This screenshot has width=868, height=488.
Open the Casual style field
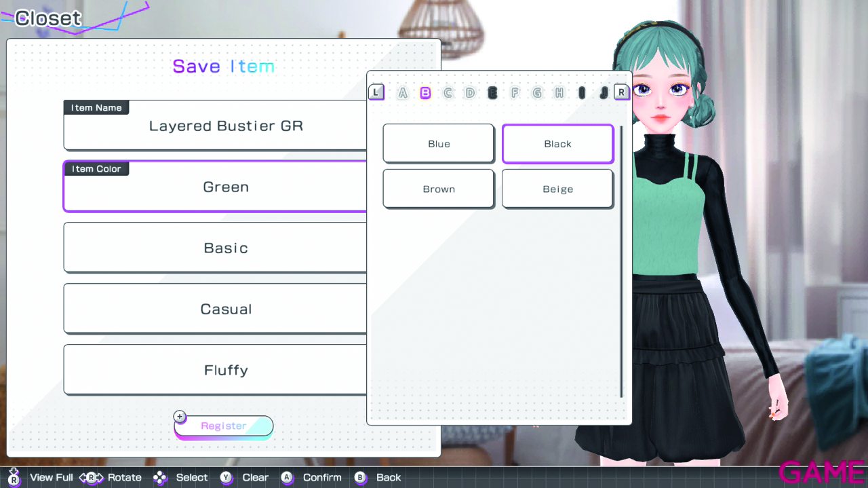(216, 309)
